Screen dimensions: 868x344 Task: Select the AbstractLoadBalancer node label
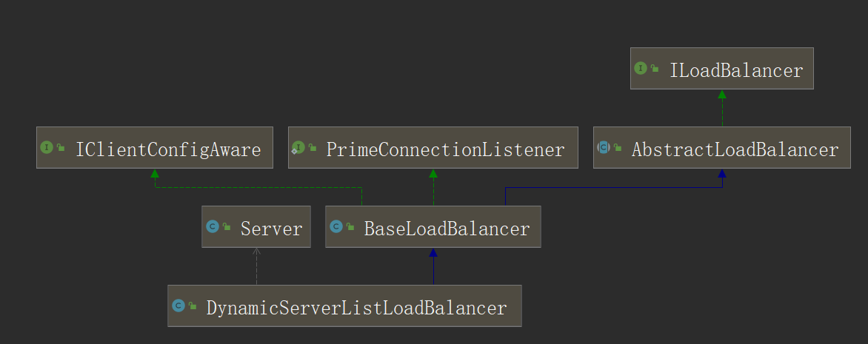[x=735, y=150]
